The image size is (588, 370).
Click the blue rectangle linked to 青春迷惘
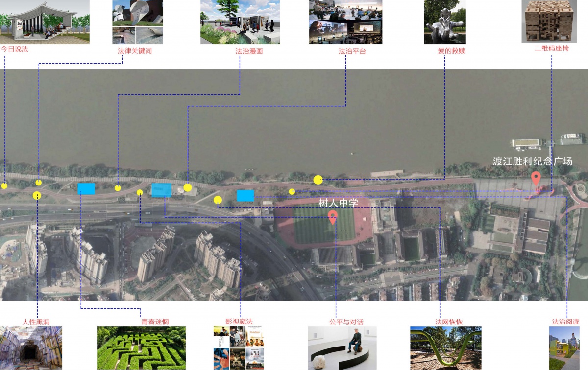coord(86,189)
